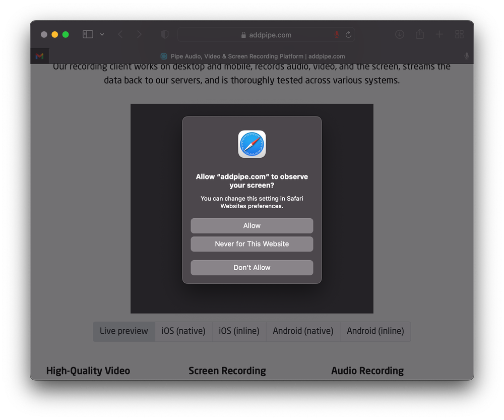Open a new tab with the plus button
The height and width of the screenshot is (420, 504).
coord(439,34)
